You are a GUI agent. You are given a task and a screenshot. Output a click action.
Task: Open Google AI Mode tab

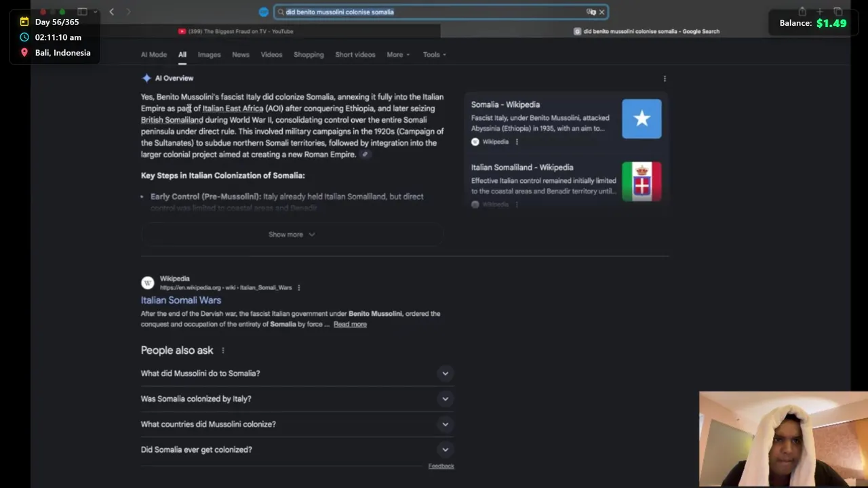(154, 55)
